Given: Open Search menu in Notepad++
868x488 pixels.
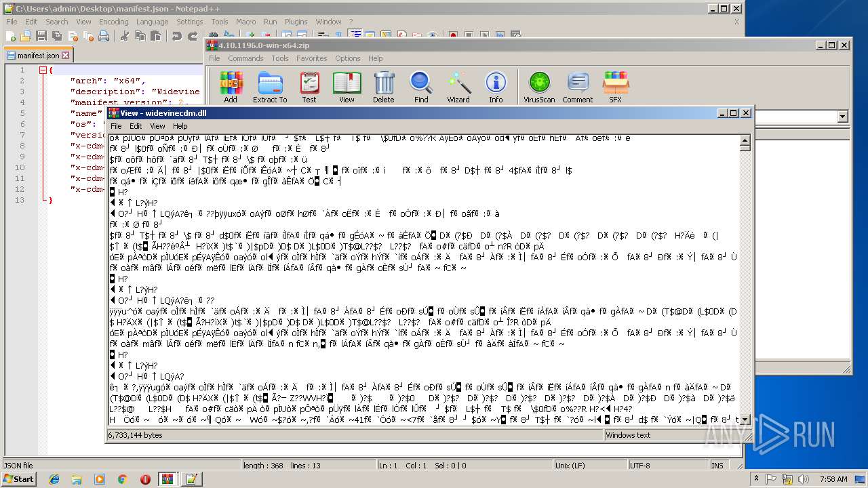Looking at the screenshot, I should pyautogui.click(x=57, y=22).
